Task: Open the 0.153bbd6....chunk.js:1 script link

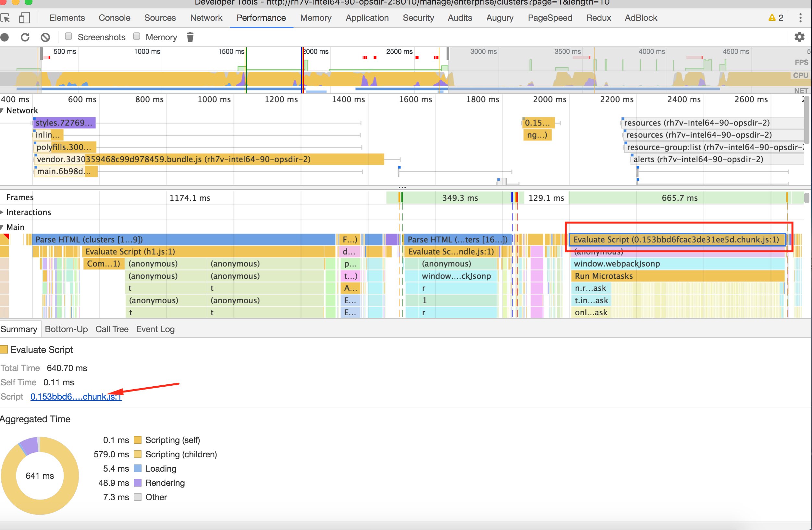Action: coord(76,397)
